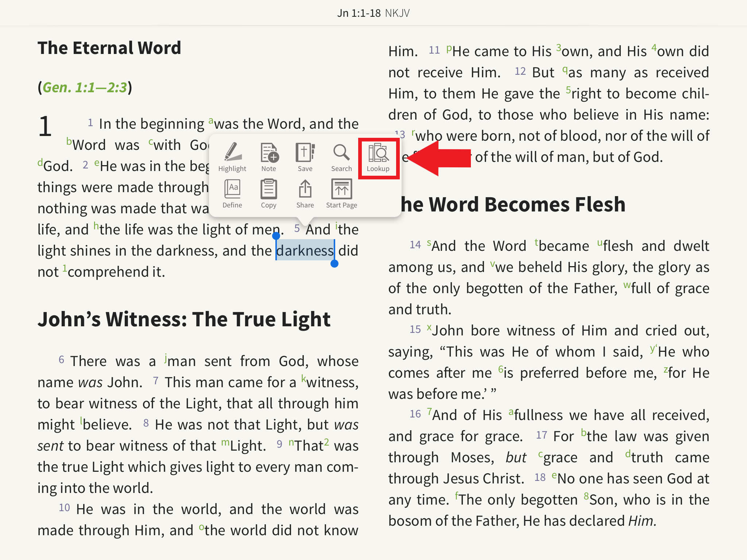Image resolution: width=747 pixels, height=560 pixels.
Task: Open footnote 8 before Son
Action: (587, 496)
